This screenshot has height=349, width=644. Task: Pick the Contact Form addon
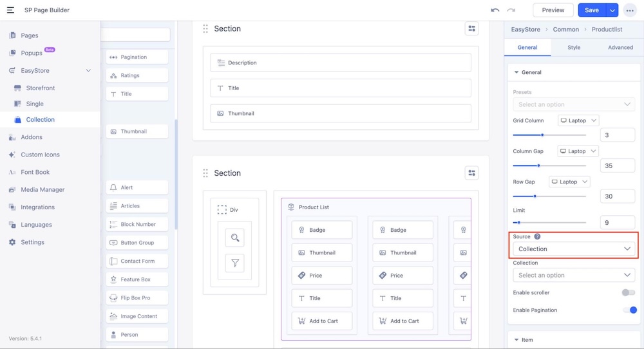coord(137,261)
